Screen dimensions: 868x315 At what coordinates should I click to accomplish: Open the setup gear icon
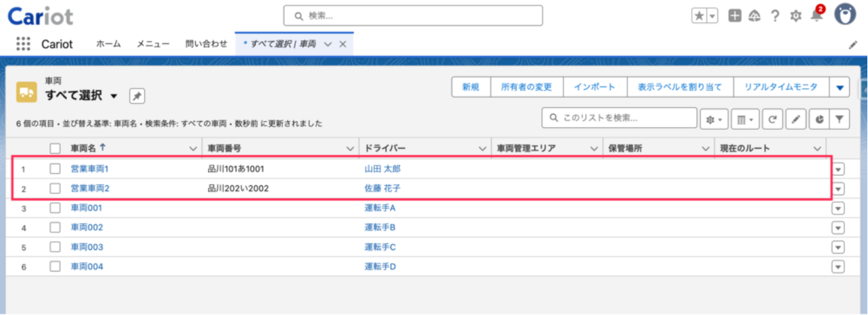pos(796,16)
